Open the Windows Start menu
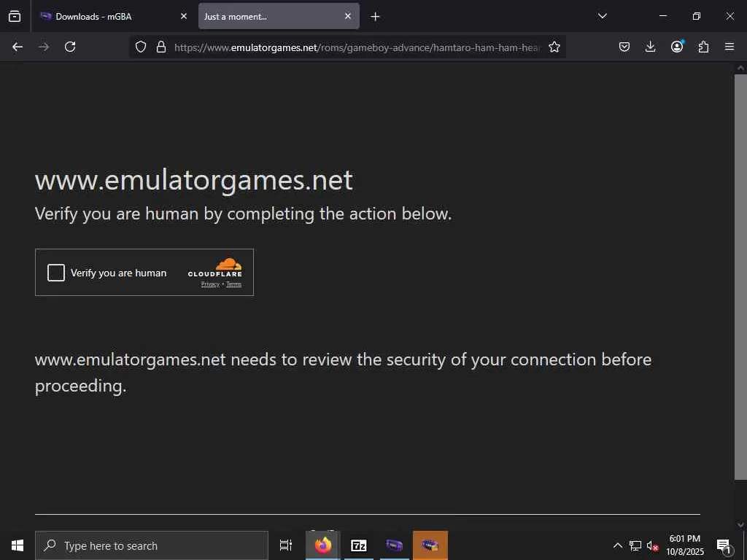 [18, 545]
